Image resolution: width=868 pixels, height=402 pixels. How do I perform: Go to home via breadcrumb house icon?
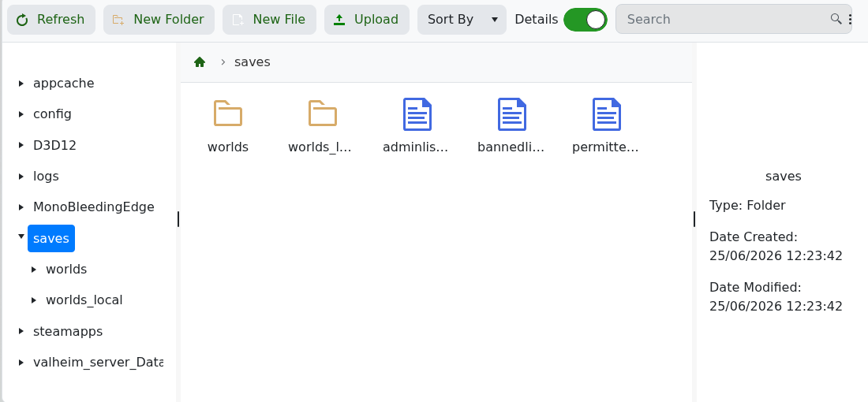coord(200,62)
